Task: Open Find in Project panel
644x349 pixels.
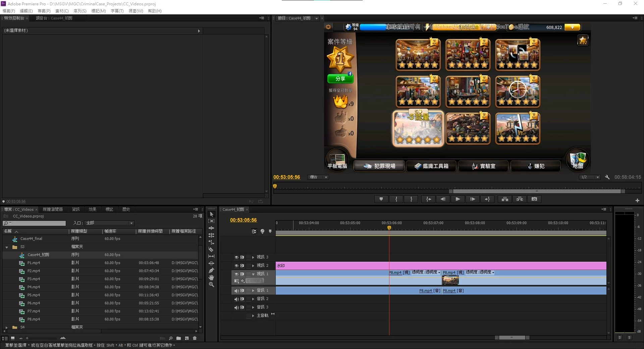Action: (x=171, y=338)
